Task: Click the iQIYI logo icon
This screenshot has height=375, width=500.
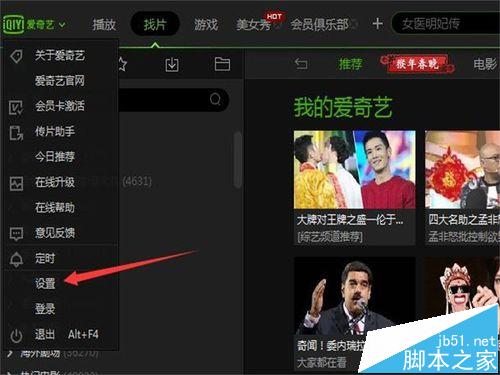Action: (x=13, y=24)
